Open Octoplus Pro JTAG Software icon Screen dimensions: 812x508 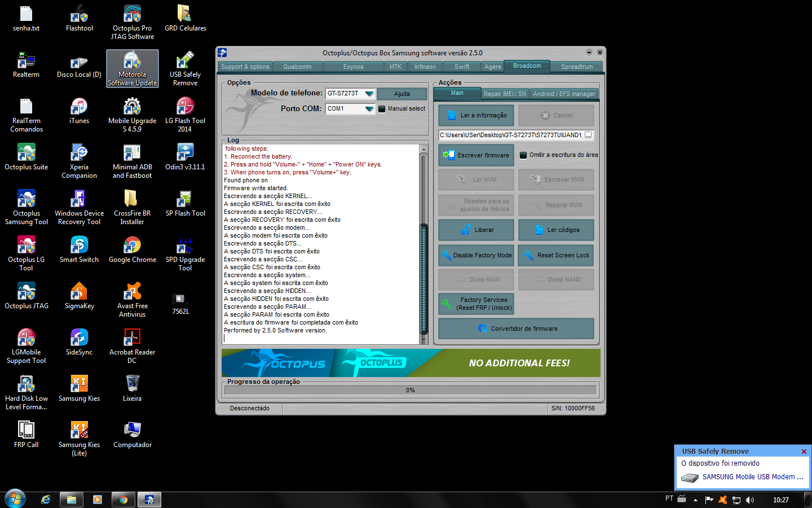(132, 22)
